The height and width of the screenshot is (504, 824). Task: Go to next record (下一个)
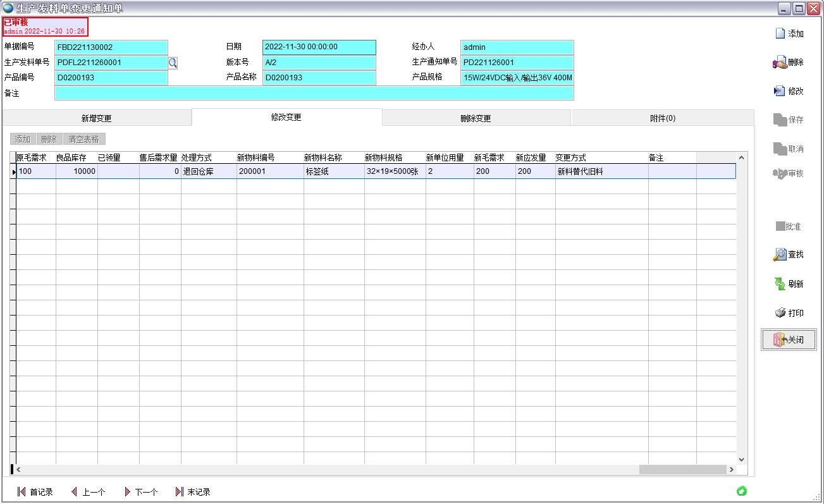127,492
